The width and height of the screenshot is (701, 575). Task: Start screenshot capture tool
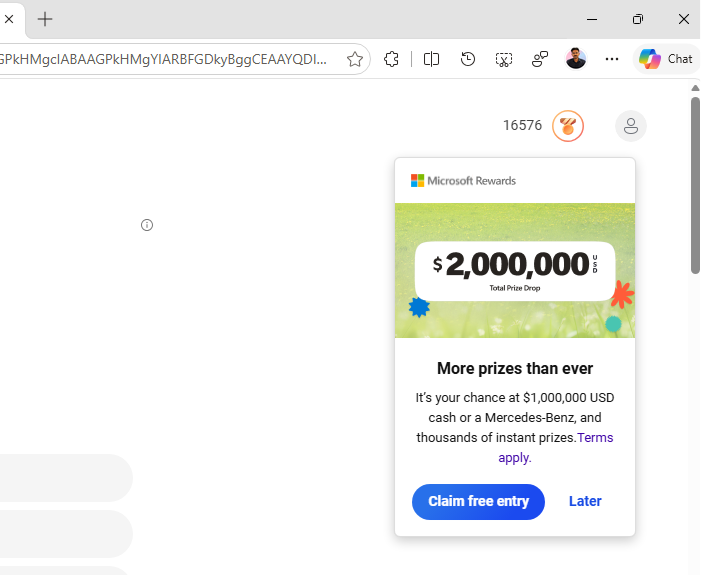click(x=504, y=59)
